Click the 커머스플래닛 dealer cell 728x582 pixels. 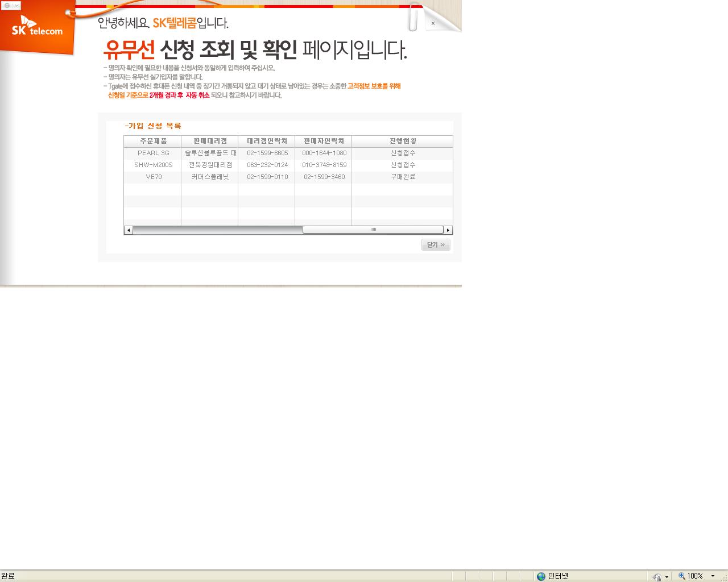(210, 177)
